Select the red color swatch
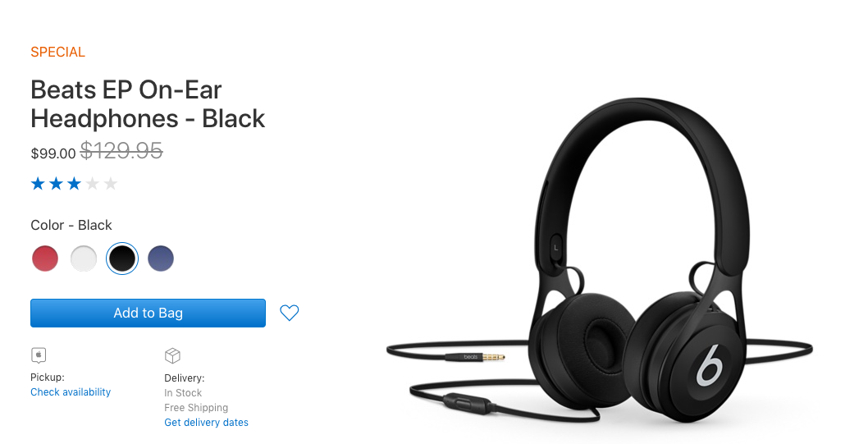 45,258
